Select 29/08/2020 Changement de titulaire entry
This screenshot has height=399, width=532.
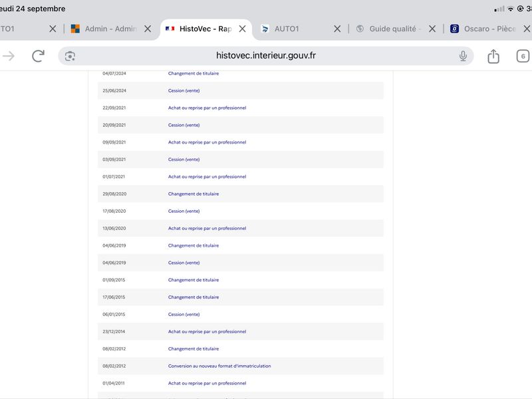click(241, 194)
